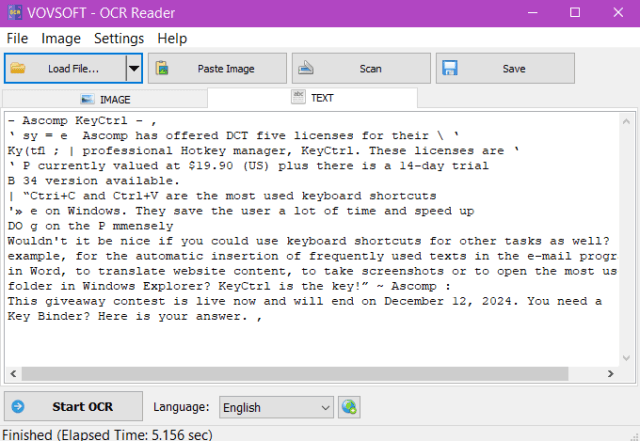Select the TEXT tab

point(312,98)
